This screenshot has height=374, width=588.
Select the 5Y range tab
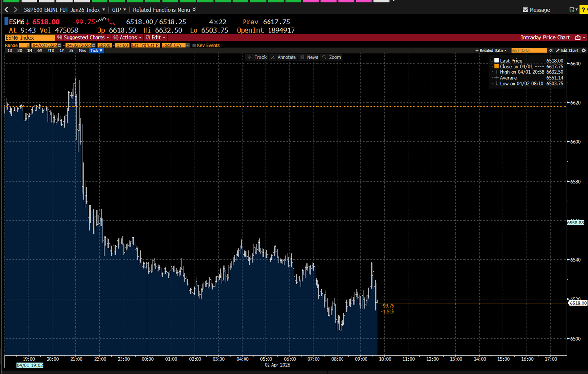coord(71,50)
